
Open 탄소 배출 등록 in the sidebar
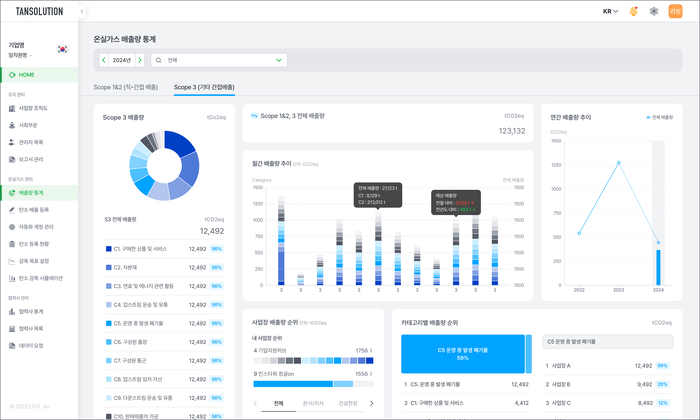pyautogui.click(x=34, y=209)
